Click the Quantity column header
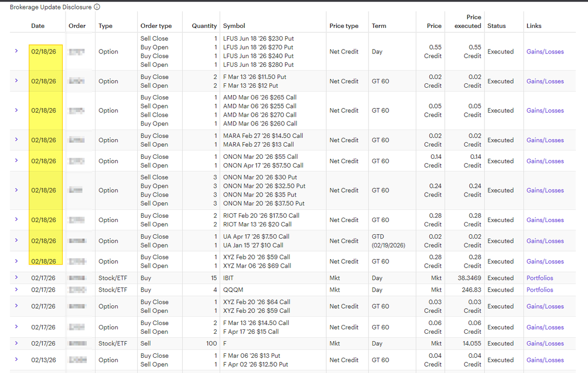This screenshot has height=373, width=588. (204, 25)
